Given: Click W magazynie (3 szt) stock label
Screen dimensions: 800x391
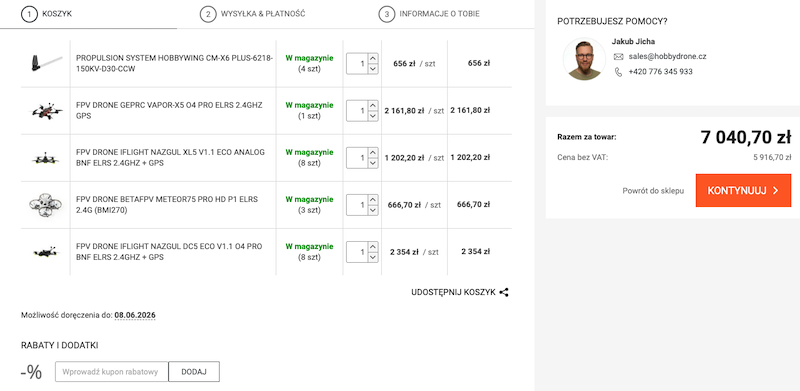Looking at the screenshot, I should pos(309,204).
